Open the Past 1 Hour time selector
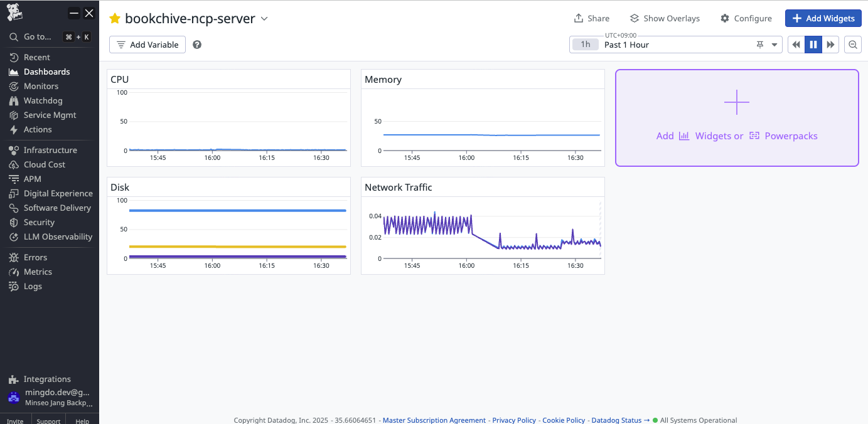Image resolution: width=868 pixels, height=424 pixels. (x=676, y=45)
